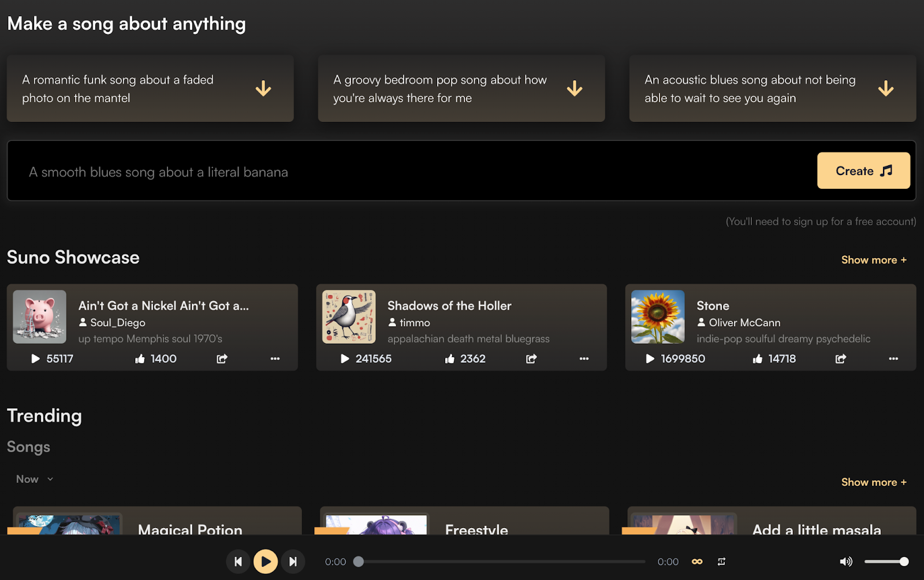Share Ain't Got a Nickel song

[222, 359]
